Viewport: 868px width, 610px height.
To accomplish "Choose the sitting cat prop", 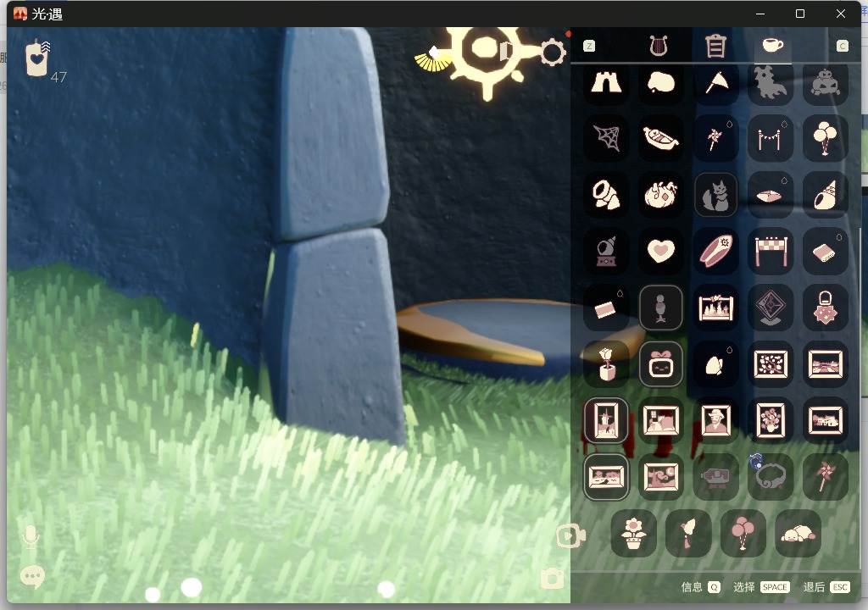I will 715,195.
